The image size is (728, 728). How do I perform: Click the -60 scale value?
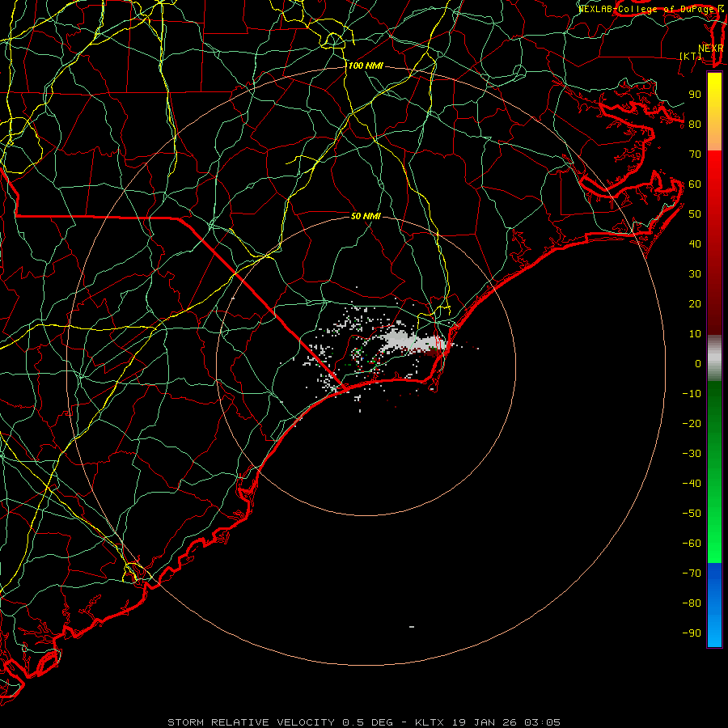tap(692, 544)
